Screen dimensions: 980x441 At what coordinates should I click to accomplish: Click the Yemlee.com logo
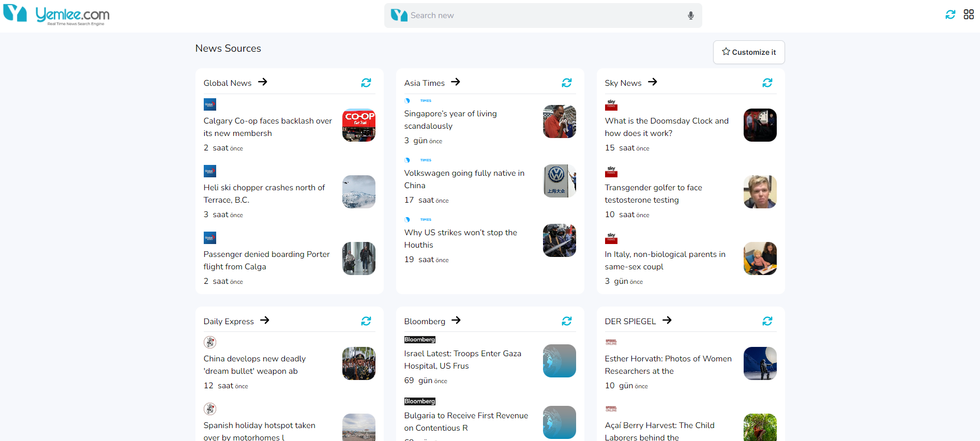tap(56, 14)
